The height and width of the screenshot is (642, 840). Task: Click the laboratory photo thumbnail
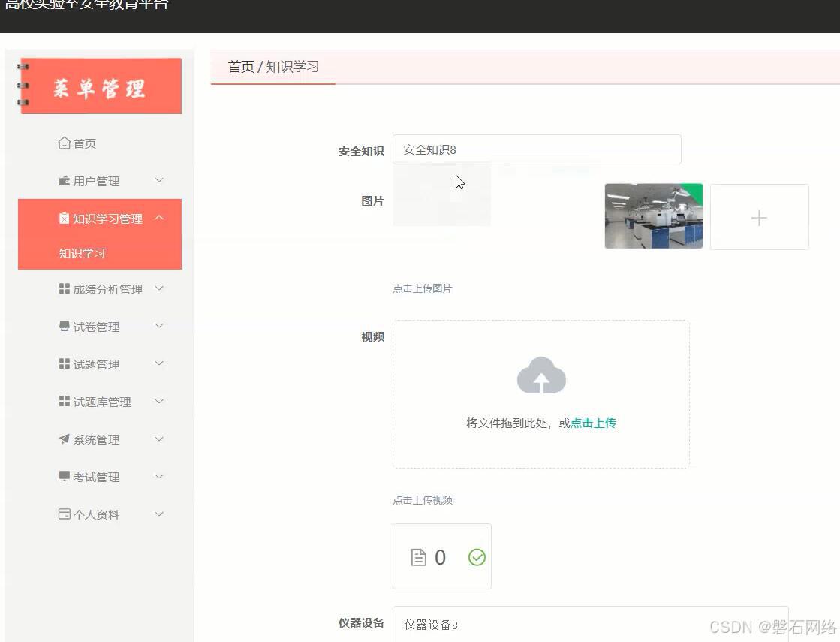(x=653, y=216)
